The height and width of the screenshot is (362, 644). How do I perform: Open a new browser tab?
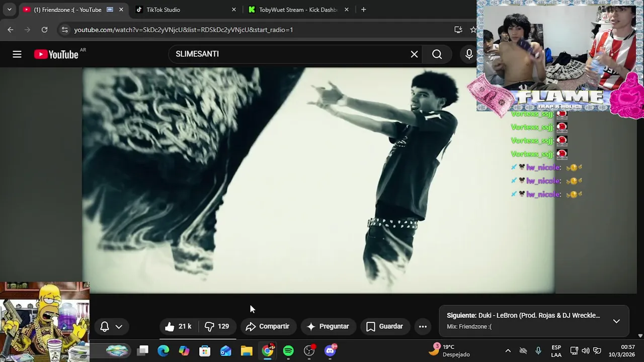(x=363, y=10)
